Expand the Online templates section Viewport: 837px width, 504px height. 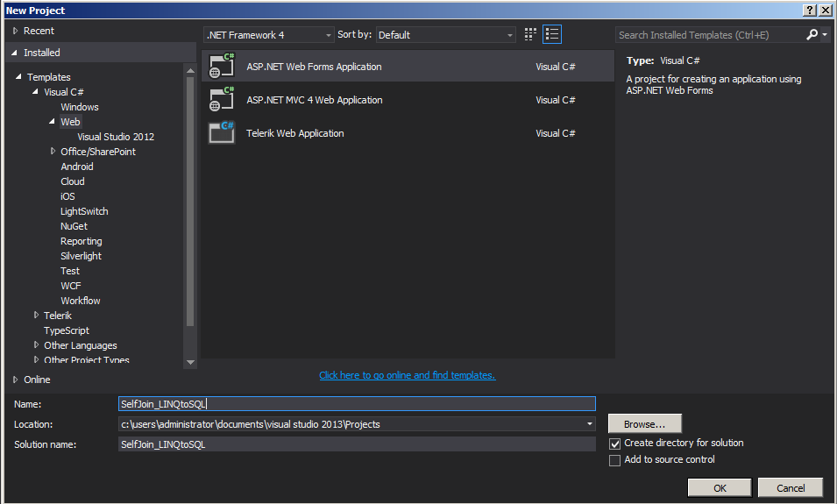[x=16, y=380]
